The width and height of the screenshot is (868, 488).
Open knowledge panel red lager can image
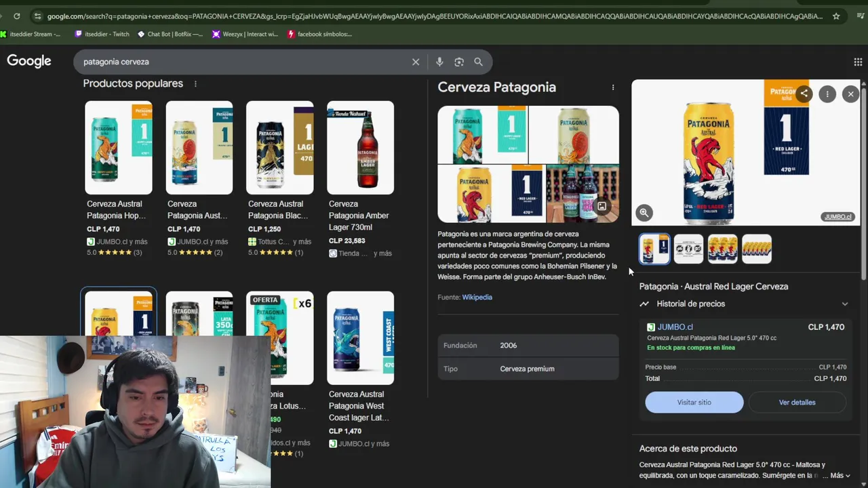[491, 194]
